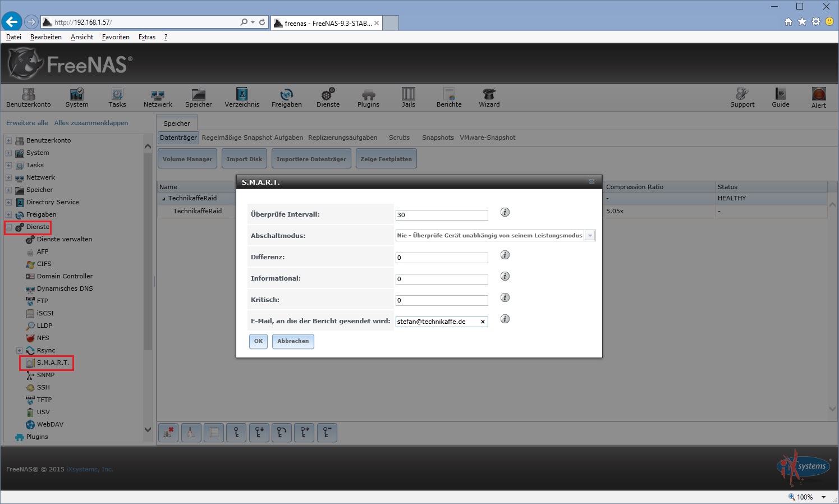Image resolution: width=839 pixels, height=504 pixels.
Task: Open the System toolbar icon
Action: (x=77, y=97)
